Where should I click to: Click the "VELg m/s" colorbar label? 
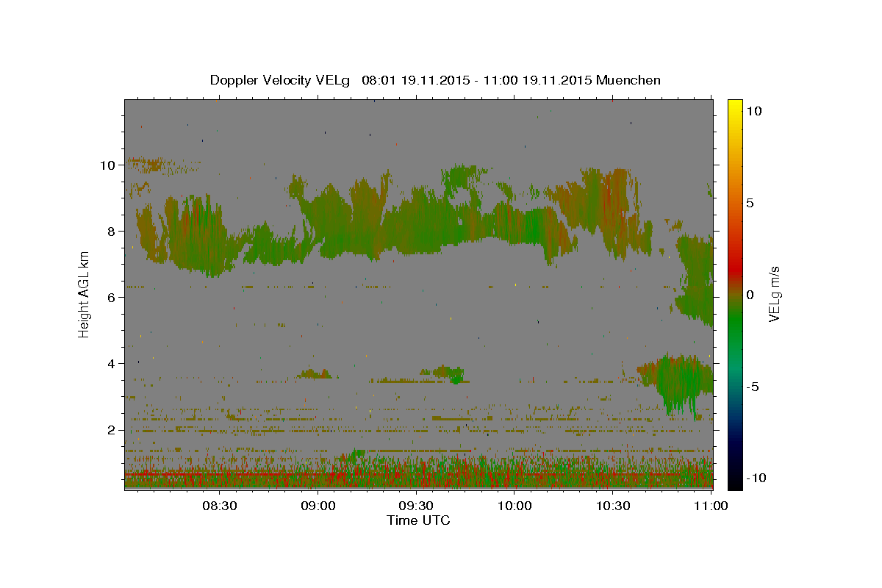click(774, 294)
